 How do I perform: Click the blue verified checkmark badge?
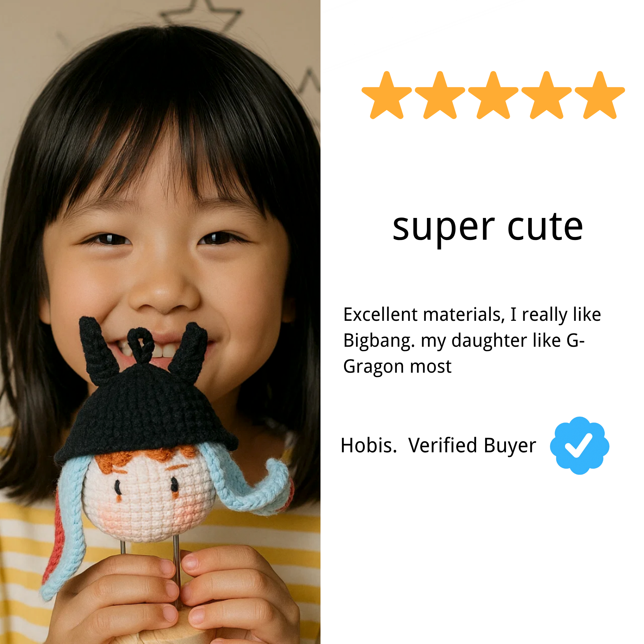pyautogui.click(x=580, y=445)
